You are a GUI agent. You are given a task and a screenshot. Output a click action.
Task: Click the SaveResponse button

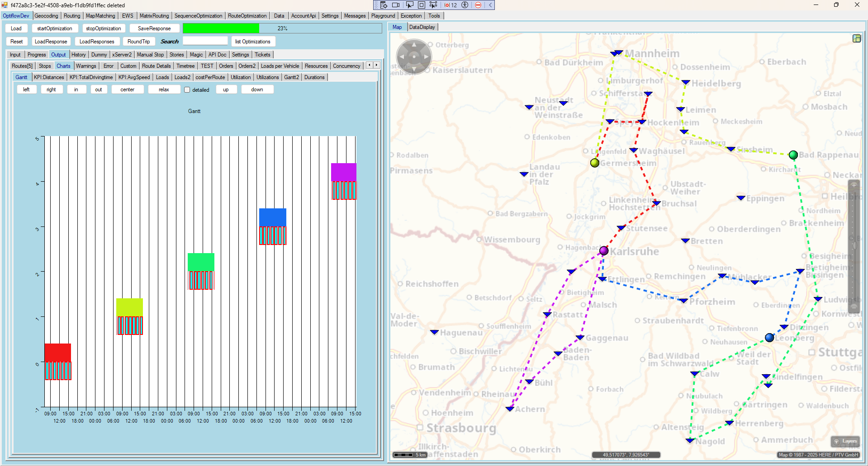(154, 28)
